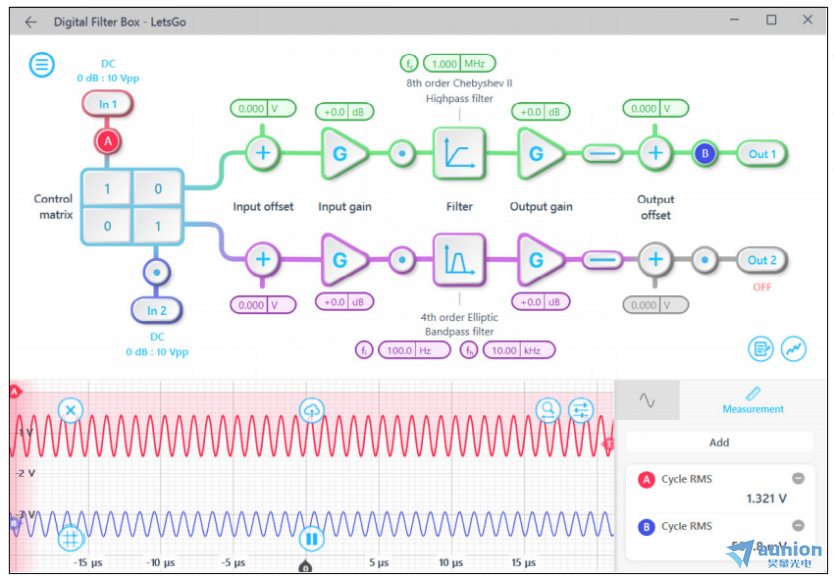Open the In 2 input settings
This screenshot has height=579, width=834.
tap(156, 311)
